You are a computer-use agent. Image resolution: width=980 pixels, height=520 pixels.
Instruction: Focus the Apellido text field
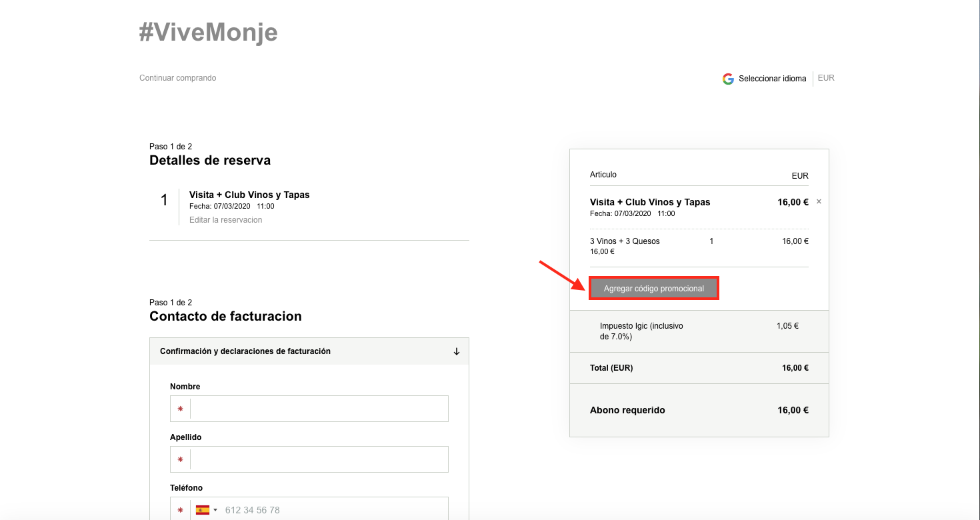click(x=319, y=459)
